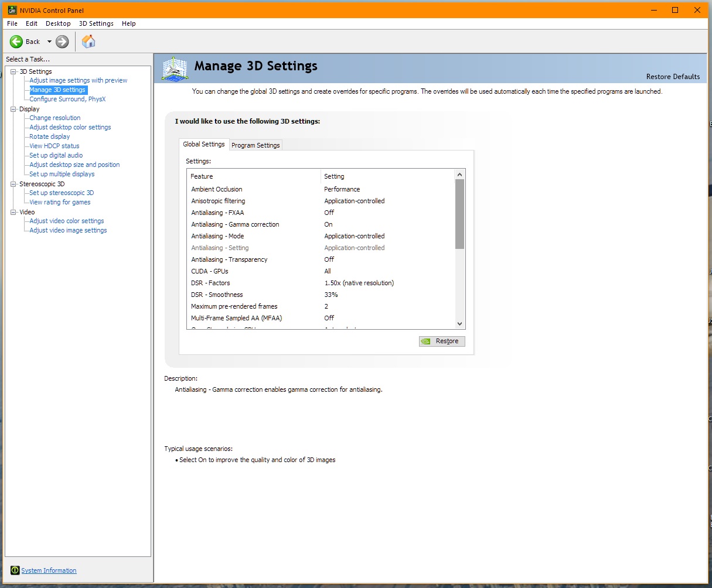The width and height of the screenshot is (712, 588).
Task: Click Restore Defaults in the header
Action: click(673, 77)
